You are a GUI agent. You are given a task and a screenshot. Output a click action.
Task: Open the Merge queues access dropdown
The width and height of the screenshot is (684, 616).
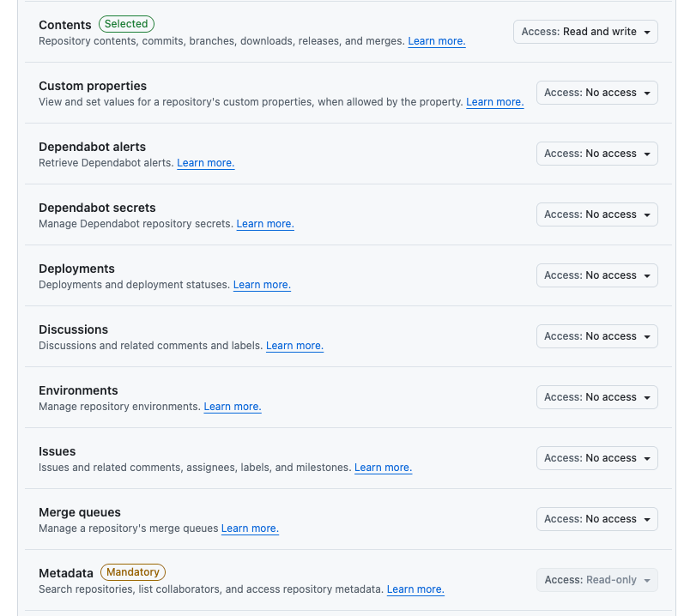pos(596,519)
